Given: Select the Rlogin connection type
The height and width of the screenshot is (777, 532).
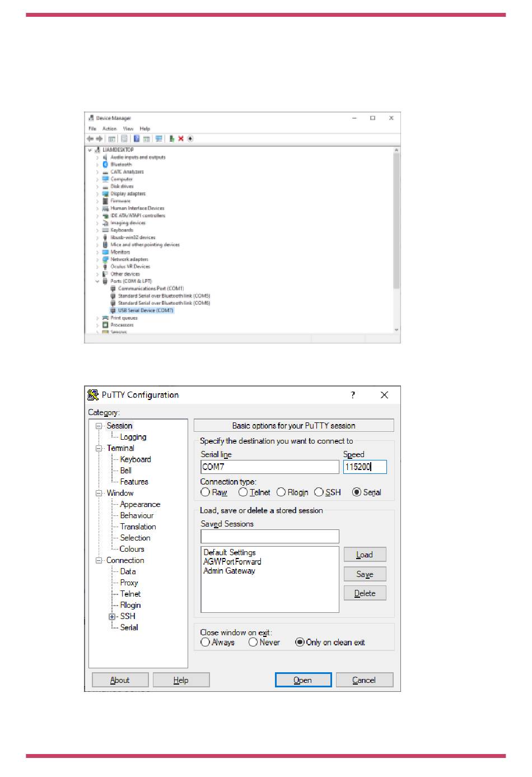Looking at the screenshot, I should coord(281,492).
